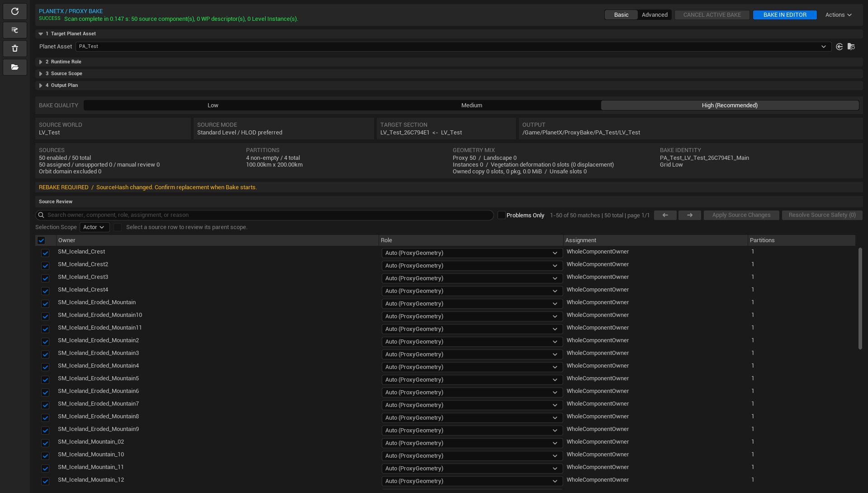Click the Apply Source Changes button

coord(741,215)
